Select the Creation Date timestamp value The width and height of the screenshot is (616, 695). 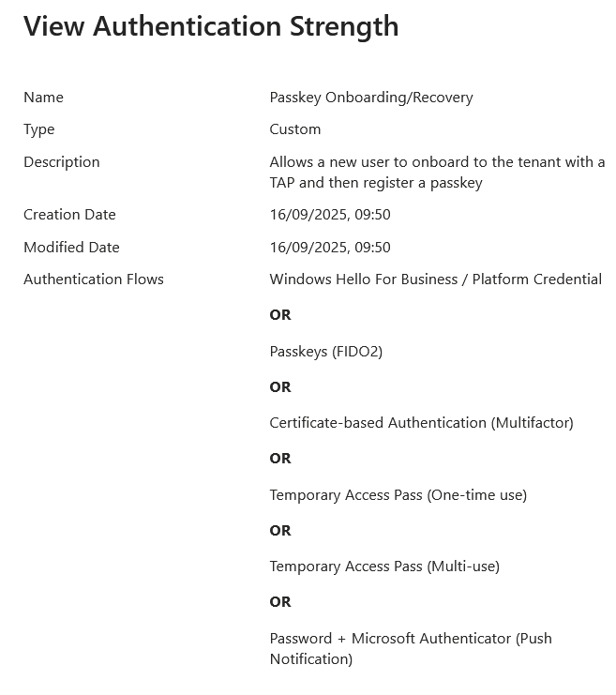pyautogui.click(x=329, y=215)
